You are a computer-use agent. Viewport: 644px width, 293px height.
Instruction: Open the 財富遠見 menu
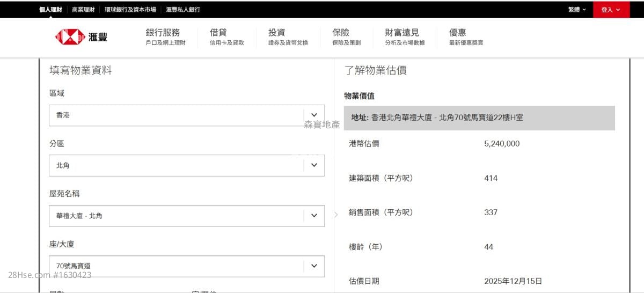tap(405, 36)
